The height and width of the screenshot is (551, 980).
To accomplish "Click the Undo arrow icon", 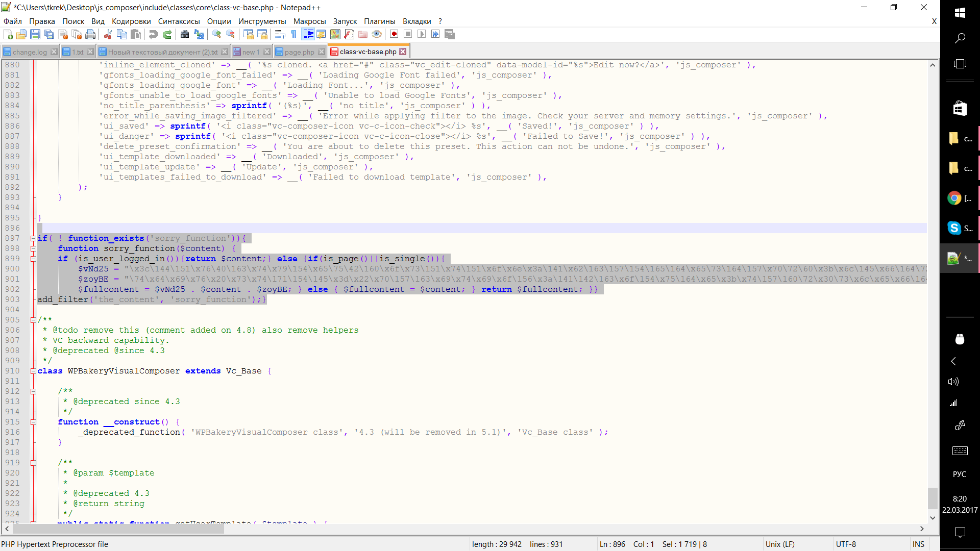I will 153,34.
